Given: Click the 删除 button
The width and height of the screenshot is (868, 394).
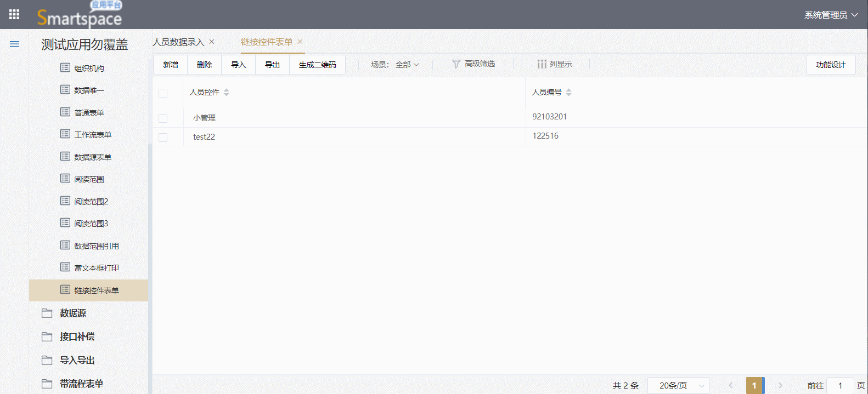Looking at the screenshot, I should (x=205, y=65).
